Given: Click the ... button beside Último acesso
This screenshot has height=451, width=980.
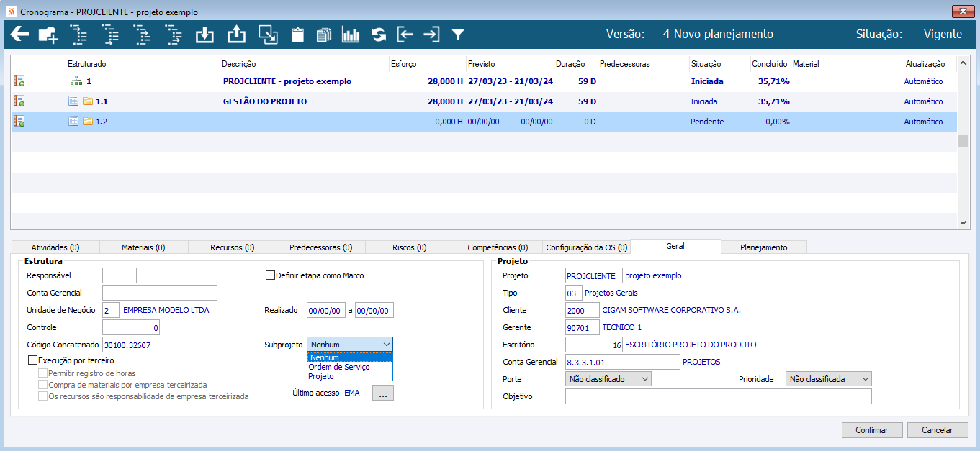Looking at the screenshot, I should coord(383,393).
